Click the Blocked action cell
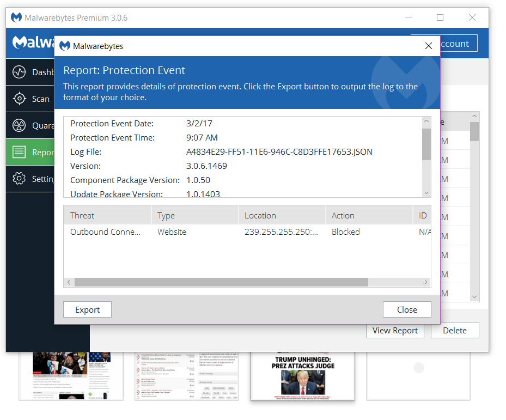The width and height of the screenshot is (506, 420). (346, 232)
